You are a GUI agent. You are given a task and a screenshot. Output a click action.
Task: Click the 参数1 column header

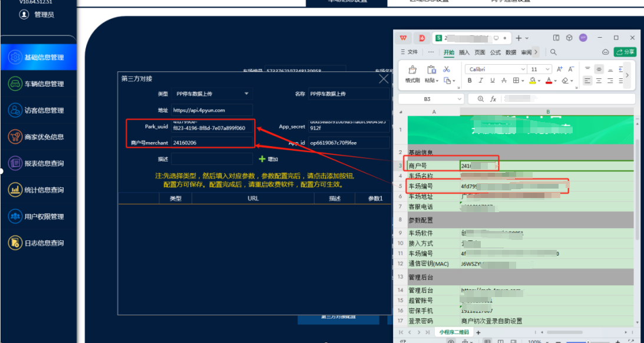375,199
